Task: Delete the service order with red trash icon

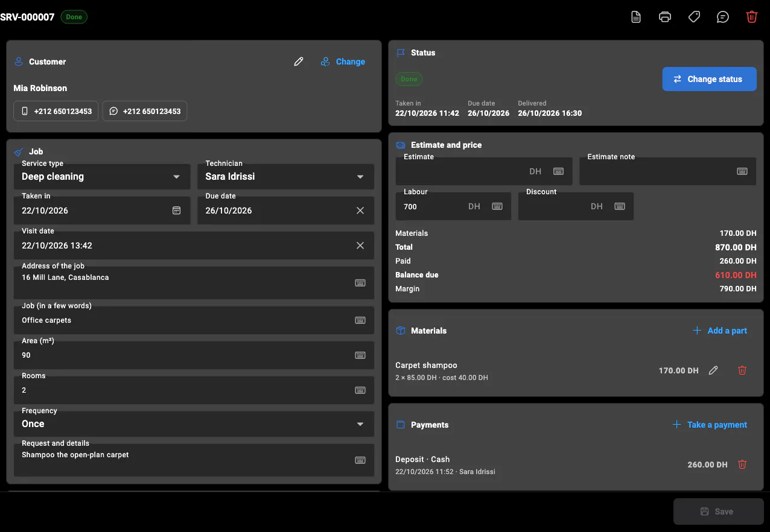Action: click(752, 17)
